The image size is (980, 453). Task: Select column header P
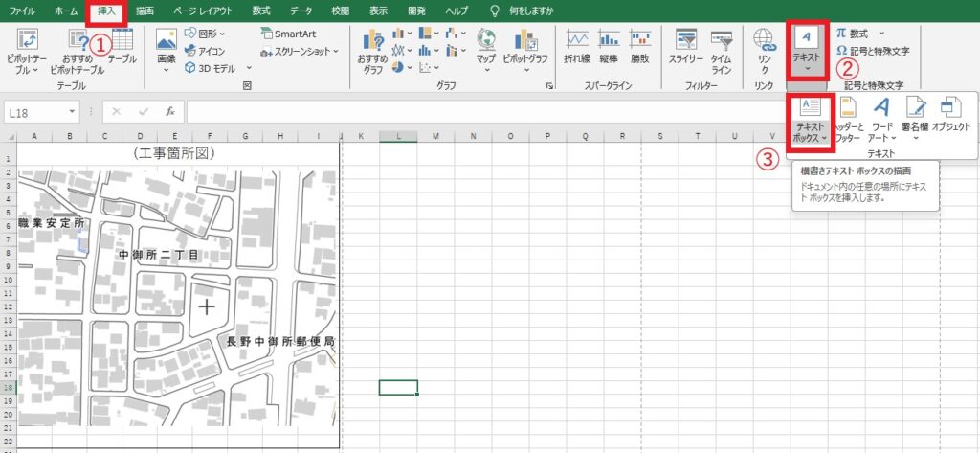(x=547, y=136)
